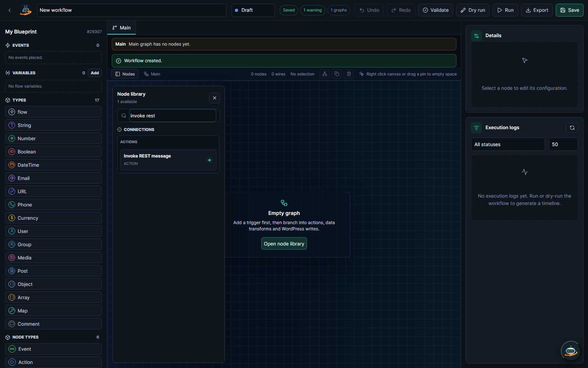Click the node library search field
The image size is (588, 368).
coord(173,116)
